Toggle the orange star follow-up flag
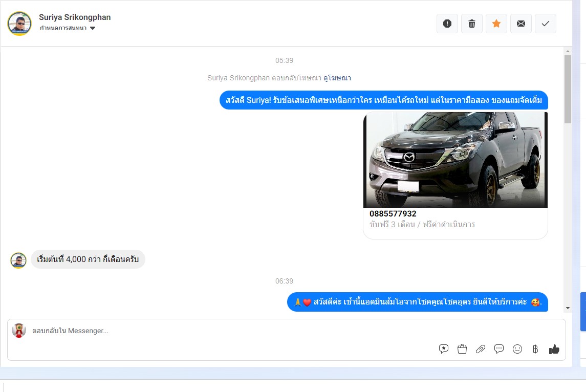The height and width of the screenshot is (392, 586). [x=496, y=24]
